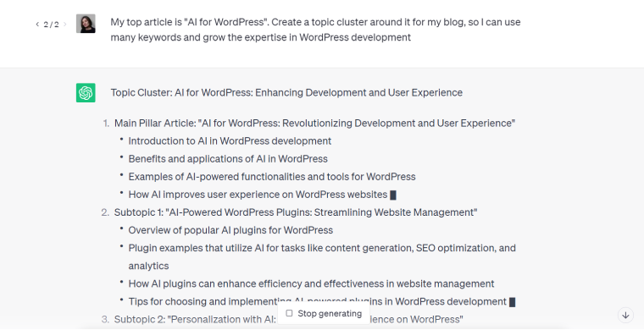Click the scroll-to-bottom arrow button

pos(625,316)
